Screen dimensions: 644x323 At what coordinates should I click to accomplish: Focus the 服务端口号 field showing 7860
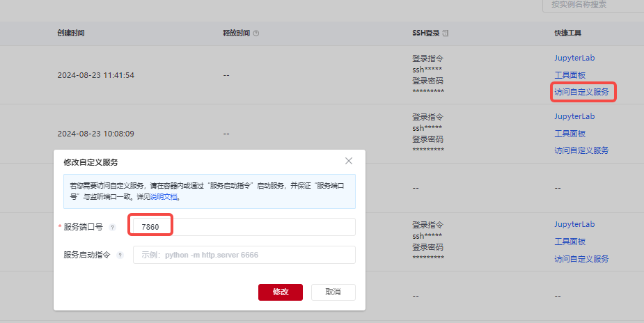(x=244, y=227)
